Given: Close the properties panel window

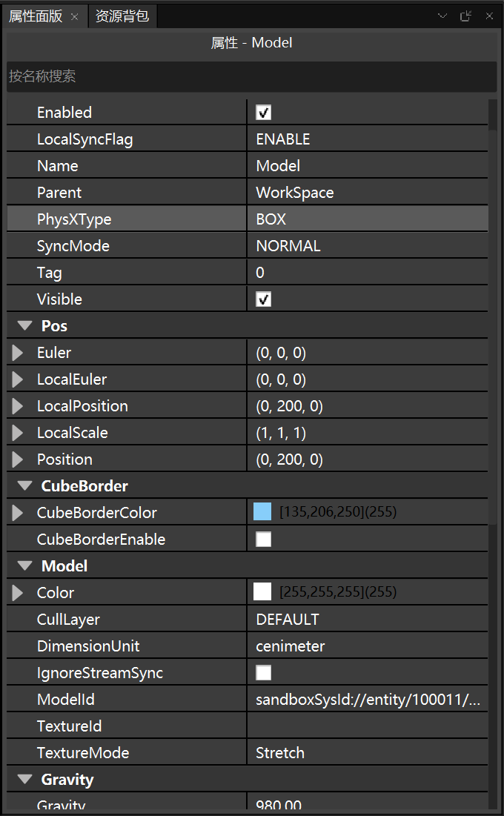Looking at the screenshot, I should point(489,16).
